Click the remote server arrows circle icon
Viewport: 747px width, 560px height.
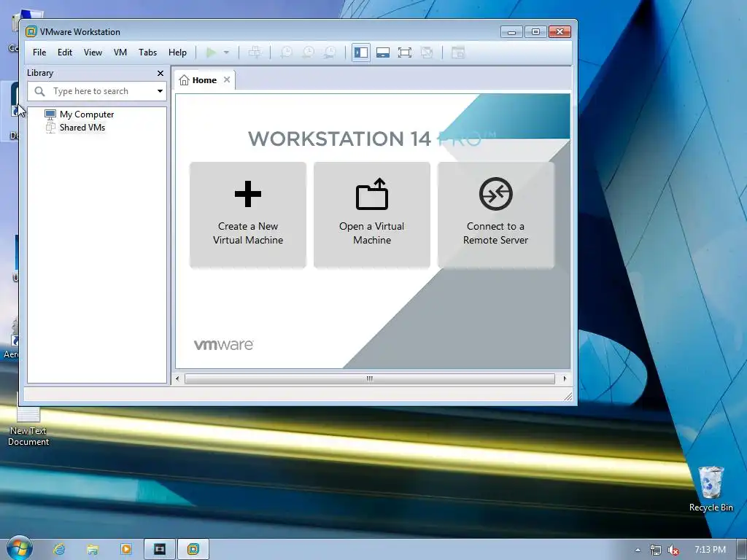[x=496, y=194]
